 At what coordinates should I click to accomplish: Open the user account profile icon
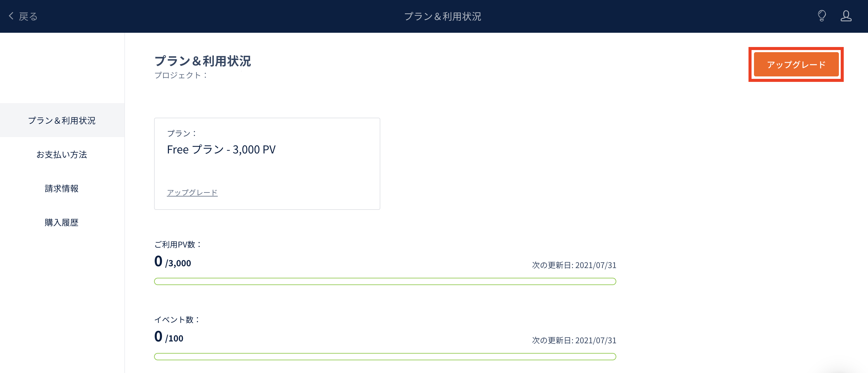click(x=846, y=16)
